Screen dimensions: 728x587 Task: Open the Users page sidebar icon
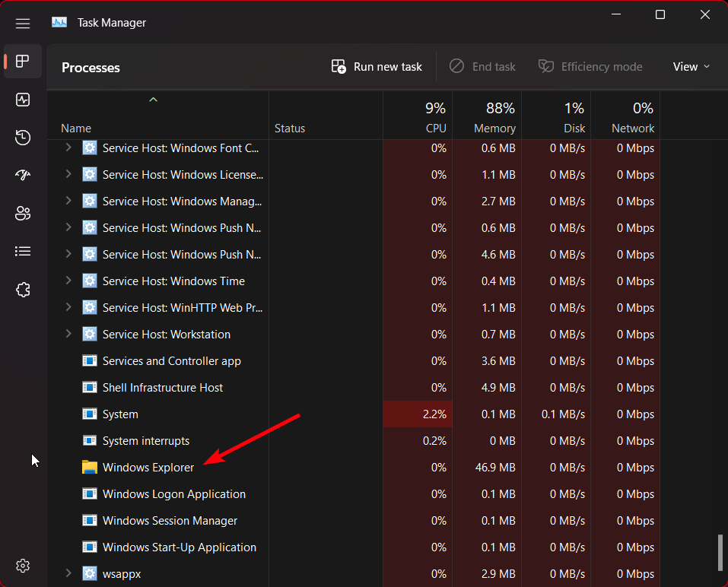(23, 214)
